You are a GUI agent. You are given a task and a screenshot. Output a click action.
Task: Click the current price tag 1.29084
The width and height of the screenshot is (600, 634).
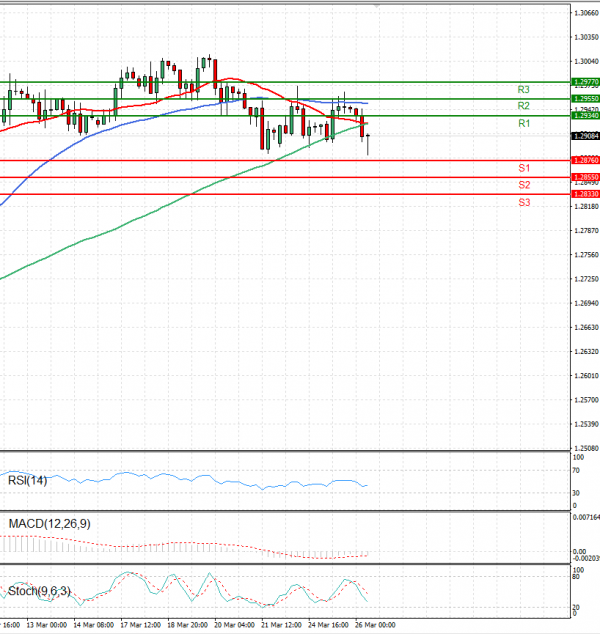[586, 136]
